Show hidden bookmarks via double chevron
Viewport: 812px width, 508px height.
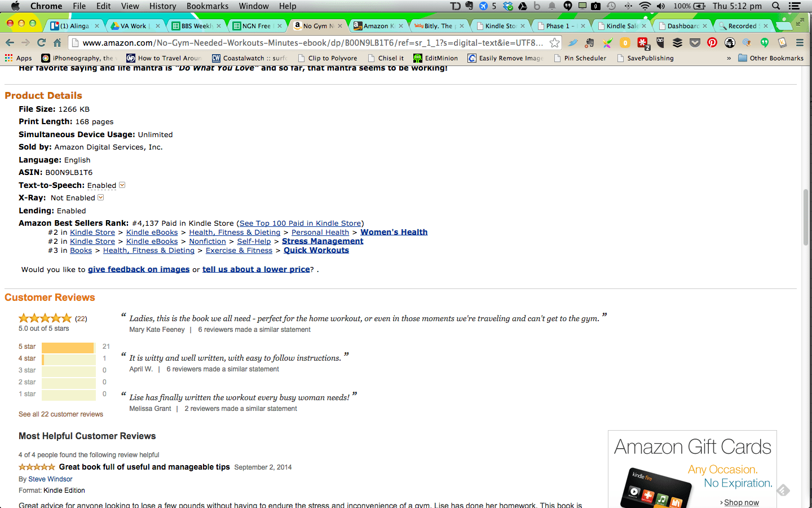point(729,58)
